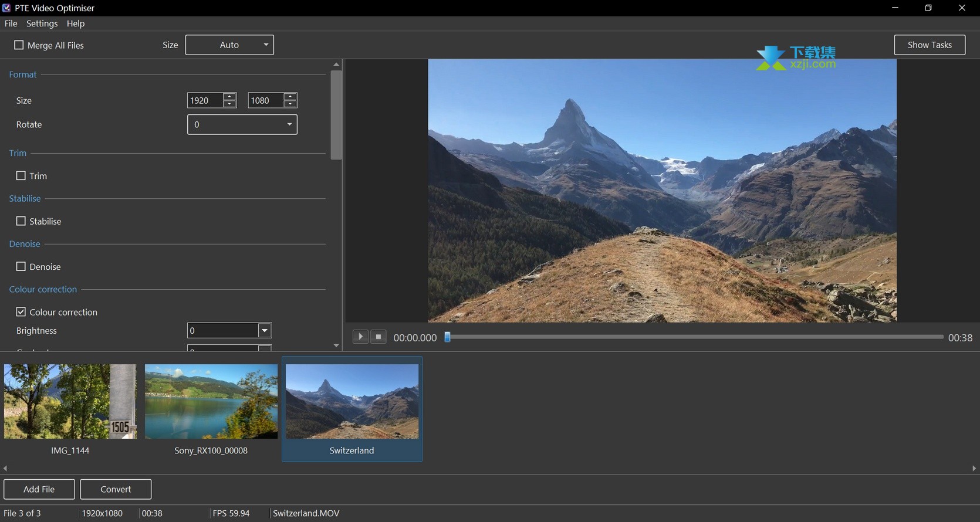Click the Add File button

(x=39, y=489)
